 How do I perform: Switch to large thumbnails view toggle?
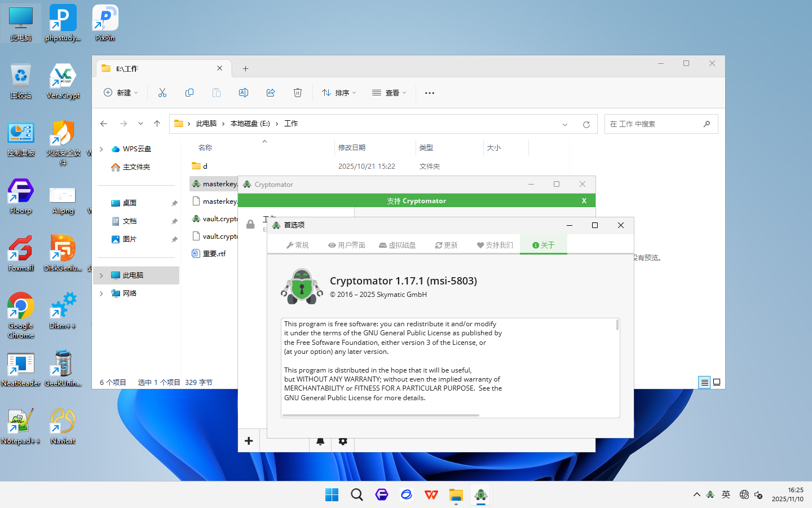[x=717, y=382]
